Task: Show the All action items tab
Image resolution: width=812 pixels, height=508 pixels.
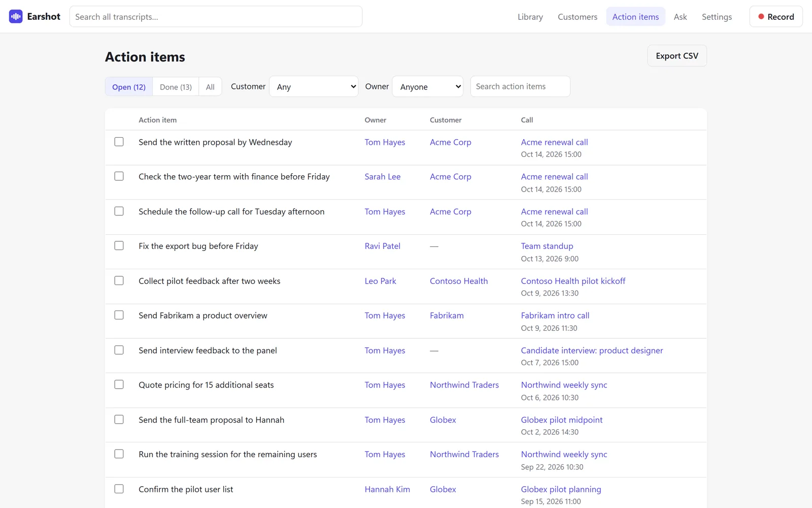Action: click(x=210, y=87)
